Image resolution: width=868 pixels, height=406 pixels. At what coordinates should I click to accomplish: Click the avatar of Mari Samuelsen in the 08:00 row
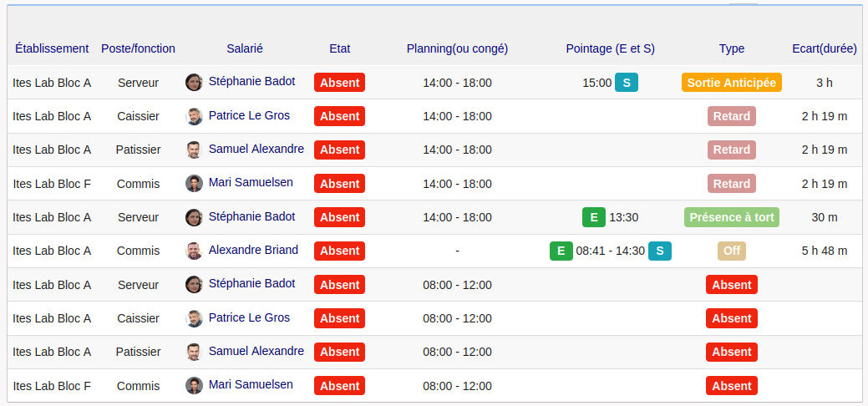194,386
